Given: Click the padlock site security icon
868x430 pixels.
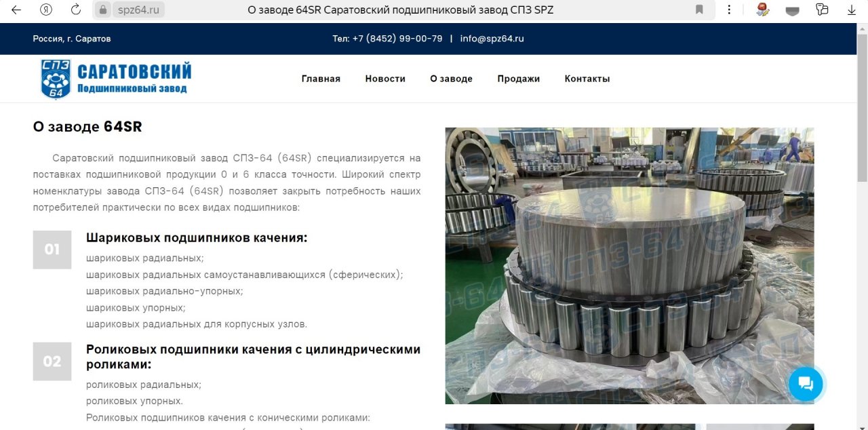Looking at the screenshot, I should pyautogui.click(x=103, y=9).
